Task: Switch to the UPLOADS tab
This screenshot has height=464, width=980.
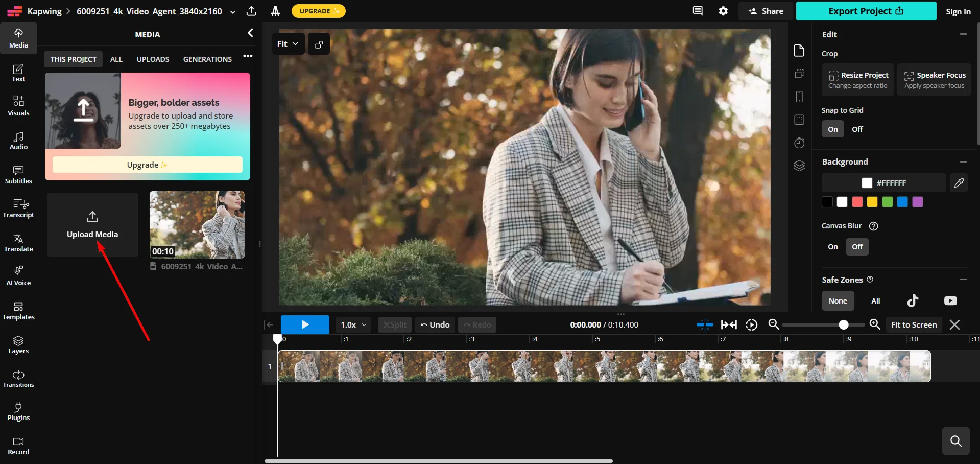Action: 153,59
